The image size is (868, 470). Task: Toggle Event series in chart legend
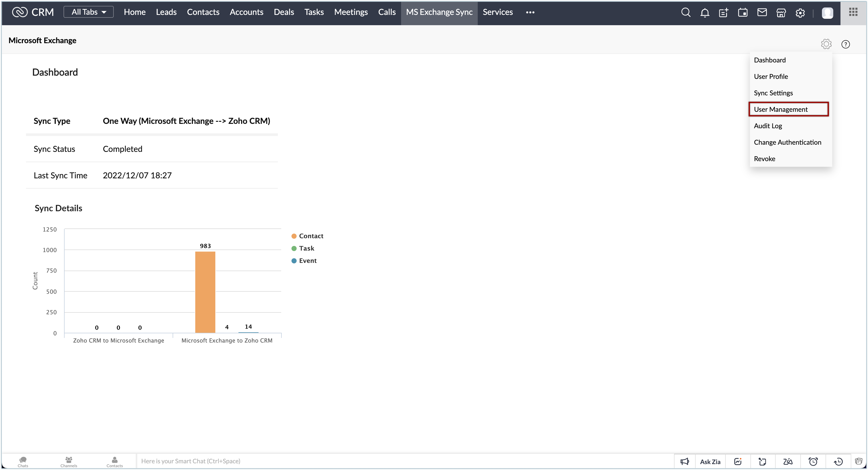[x=304, y=261]
